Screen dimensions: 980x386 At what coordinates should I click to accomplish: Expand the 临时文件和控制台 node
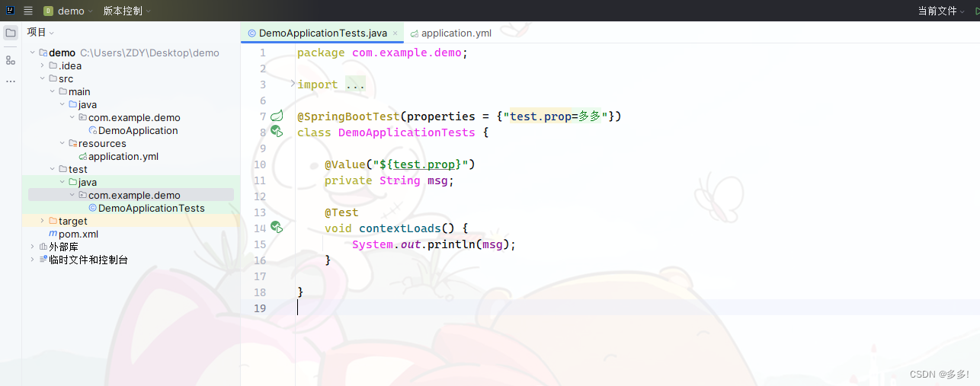coord(33,260)
